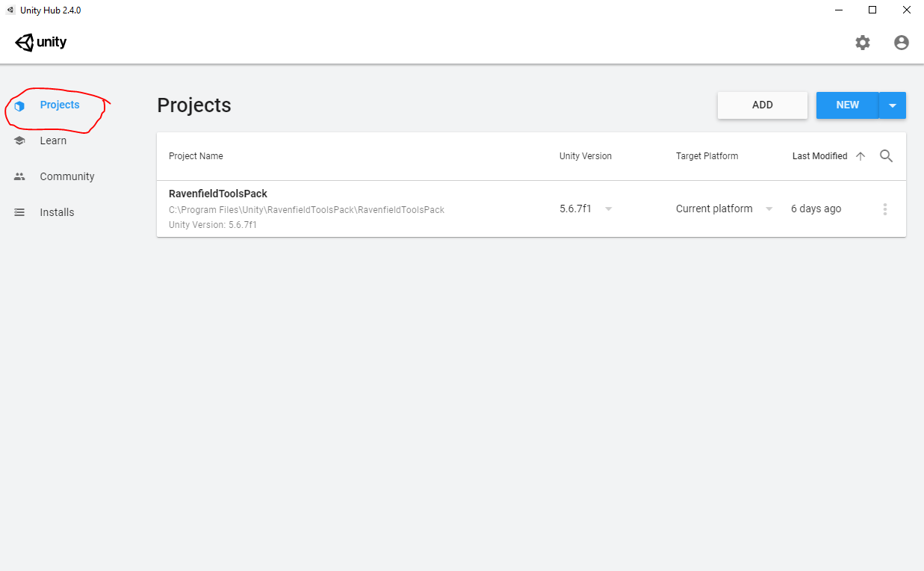Open the RavenfieldToolsPack project
This screenshot has width=924, height=571.
click(218, 194)
